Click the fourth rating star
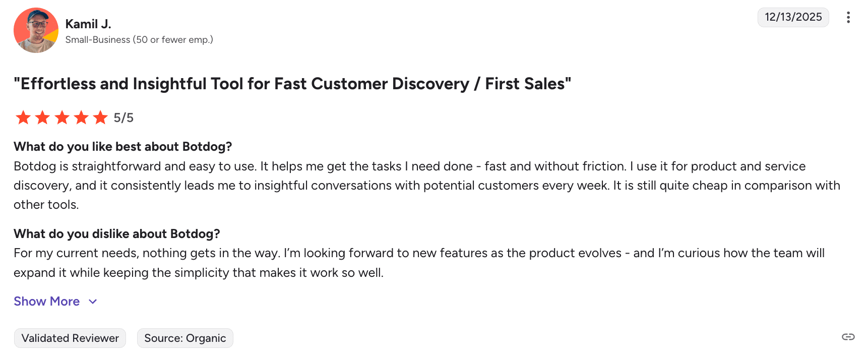Image resolution: width=868 pixels, height=357 pixels. (x=81, y=117)
